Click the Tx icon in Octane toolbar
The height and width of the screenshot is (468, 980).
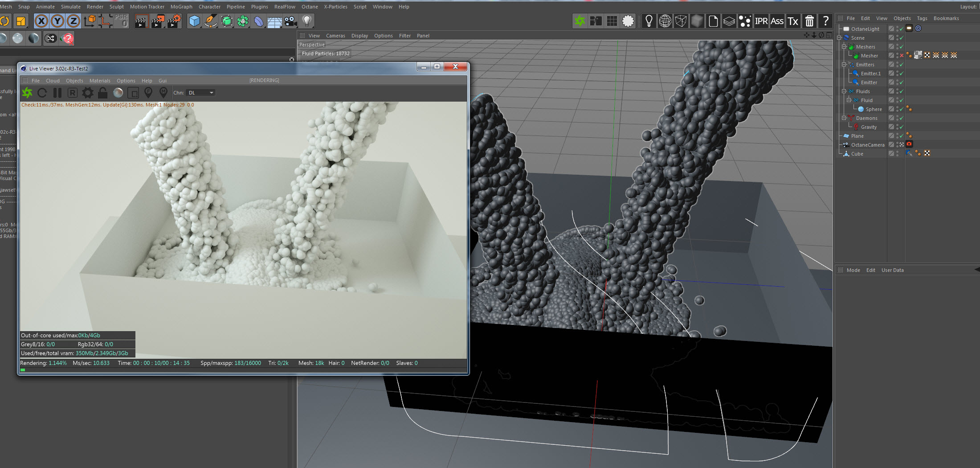pyautogui.click(x=793, y=21)
